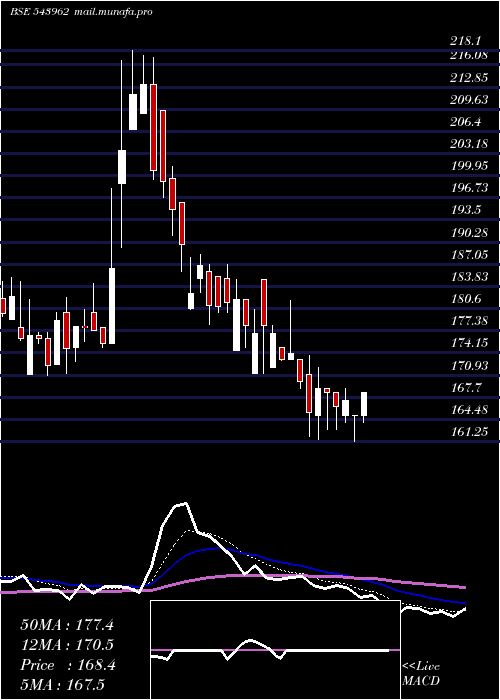Select the 161.25 price axis label
Screen dimensions: 500x700
point(469,432)
